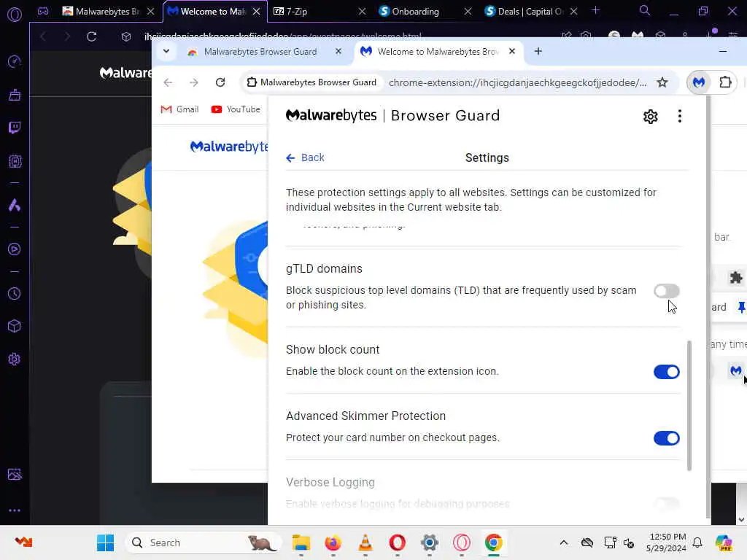Launch Firefox from taskbar
The width and height of the screenshot is (747, 560).
pyautogui.click(x=333, y=542)
